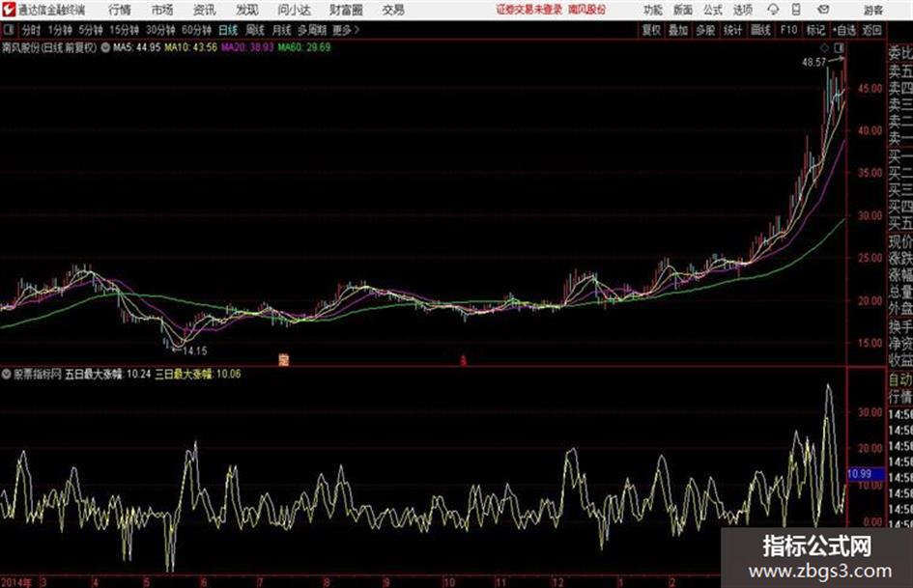Open the F10 company info button
This screenshot has height=588, width=913.
pos(788,30)
